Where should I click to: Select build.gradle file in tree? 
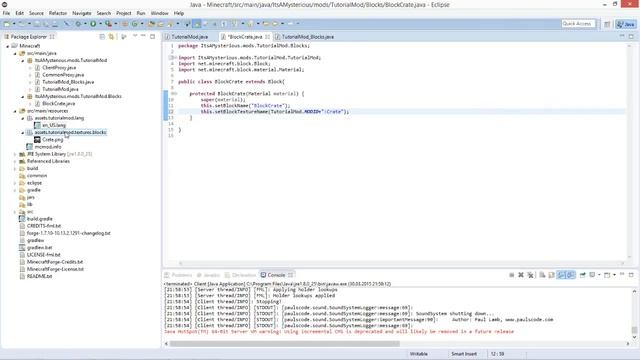coord(39,219)
